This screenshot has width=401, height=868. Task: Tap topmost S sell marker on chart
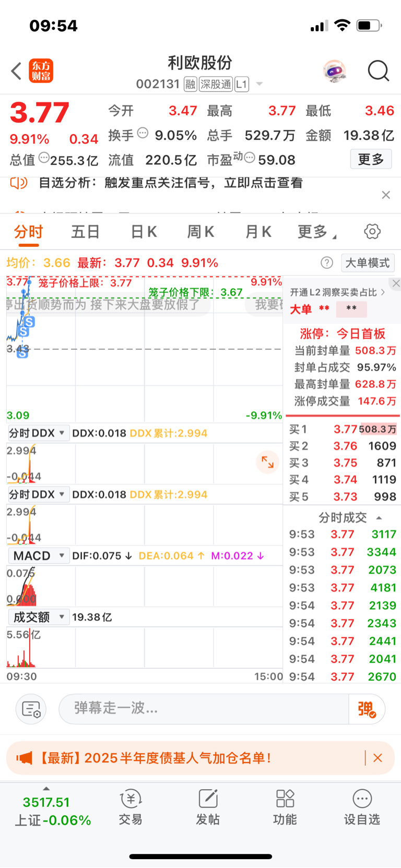coord(29,322)
